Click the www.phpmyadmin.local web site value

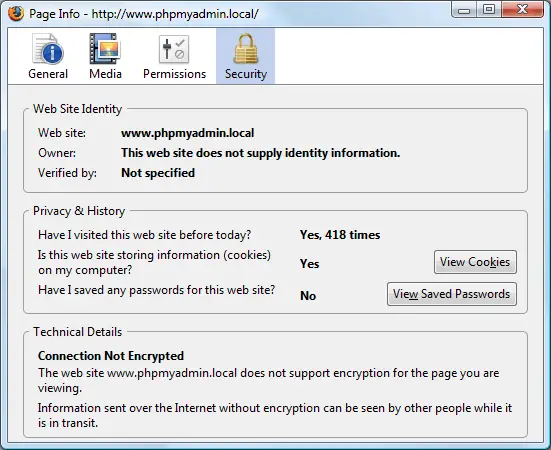pos(188,133)
